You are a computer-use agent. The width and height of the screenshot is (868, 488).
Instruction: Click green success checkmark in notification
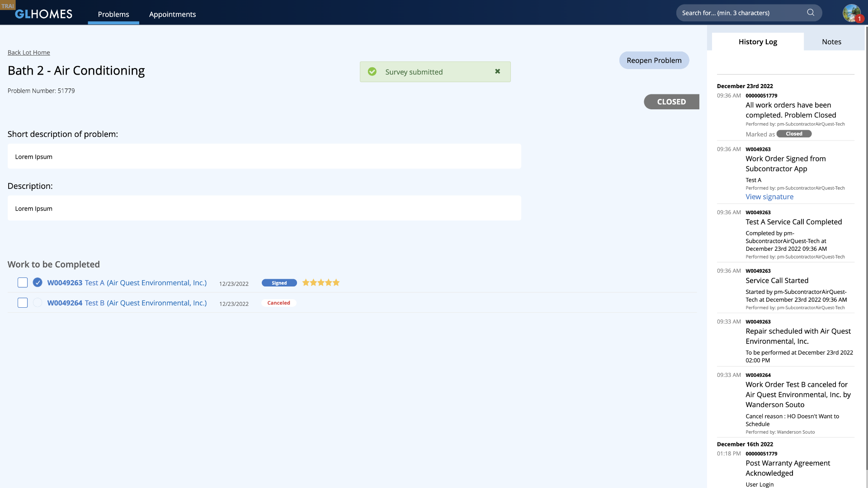pos(372,72)
